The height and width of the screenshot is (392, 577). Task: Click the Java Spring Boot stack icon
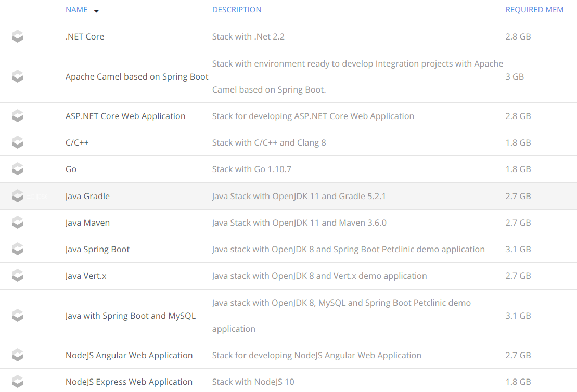(18, 249)
